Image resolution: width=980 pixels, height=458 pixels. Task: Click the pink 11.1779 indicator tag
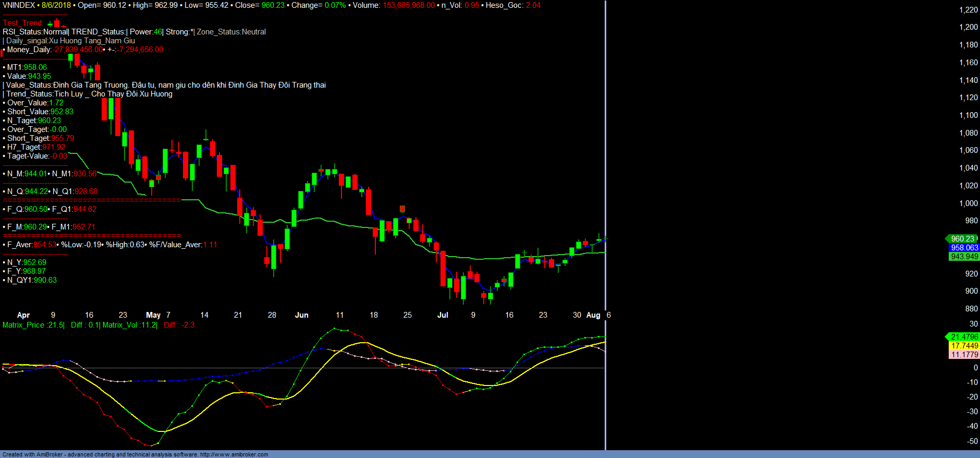point(964,355)
